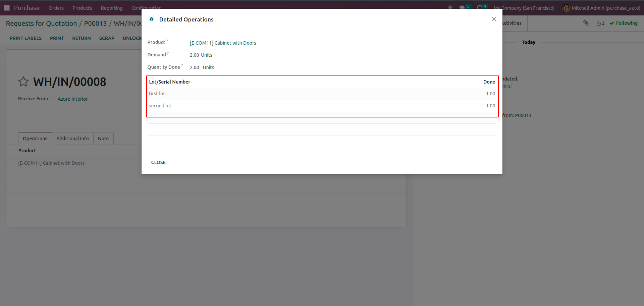Click Units link beside Quantity Done
This screenshot has height=306, width=644.
(x=208, y=67)
